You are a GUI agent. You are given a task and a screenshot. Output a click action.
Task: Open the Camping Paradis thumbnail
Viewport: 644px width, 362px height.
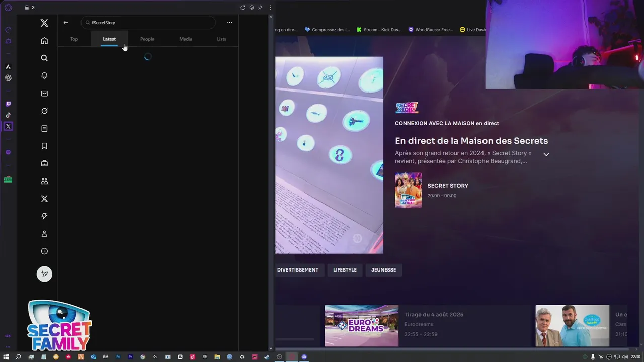[x=572, y=326]
